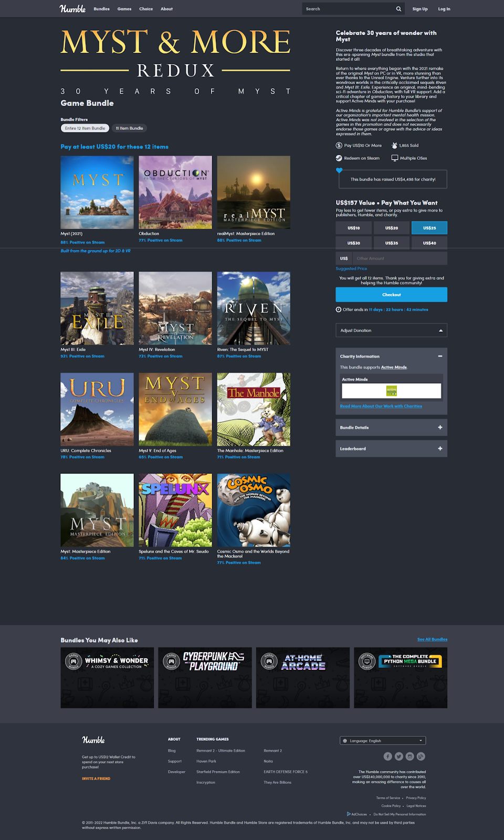Click the 1,855 Sold icon
This screenshot has height=840, width=504.
[394, 145]
